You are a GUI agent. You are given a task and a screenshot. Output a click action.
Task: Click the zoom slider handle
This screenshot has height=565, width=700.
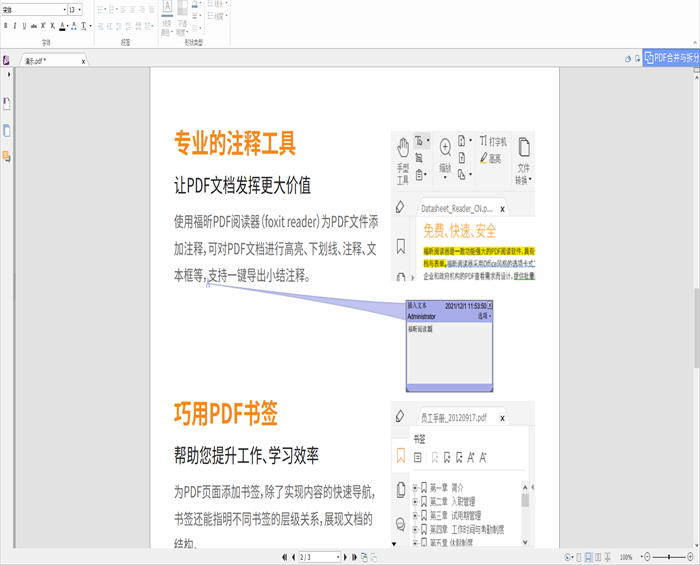669,557
